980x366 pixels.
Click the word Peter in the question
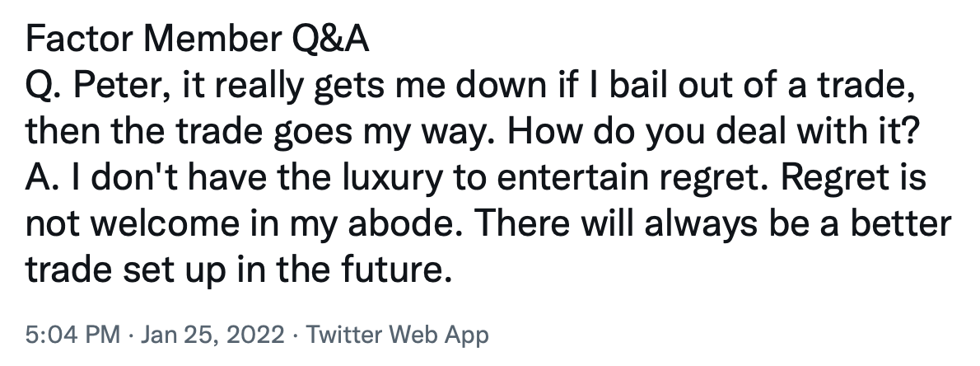(119, 87)
